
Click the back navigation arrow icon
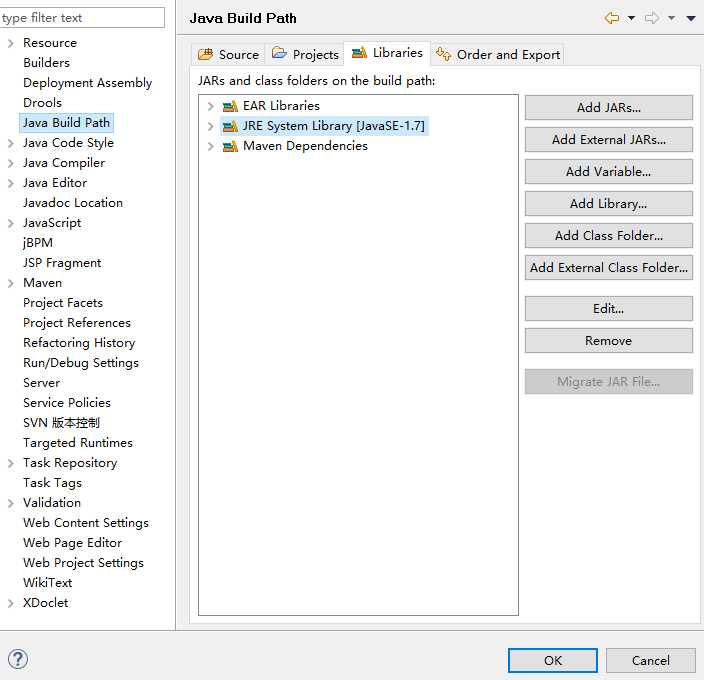point(612,18)
